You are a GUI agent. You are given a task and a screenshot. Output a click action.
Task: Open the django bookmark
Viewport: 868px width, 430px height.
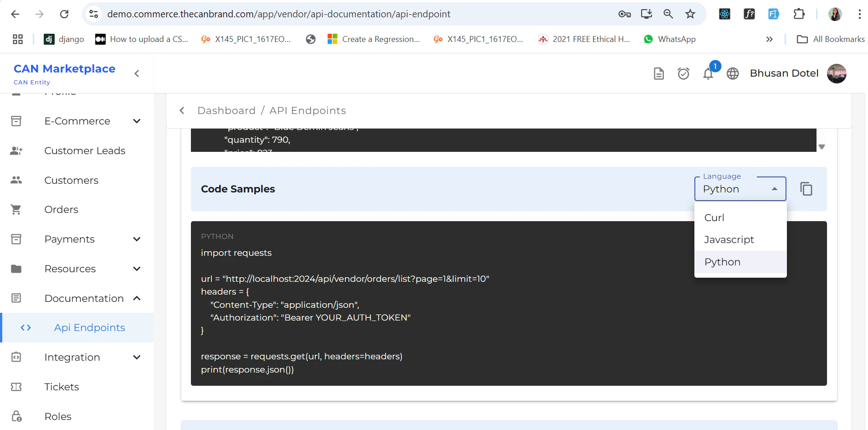(x=64, y=39)
